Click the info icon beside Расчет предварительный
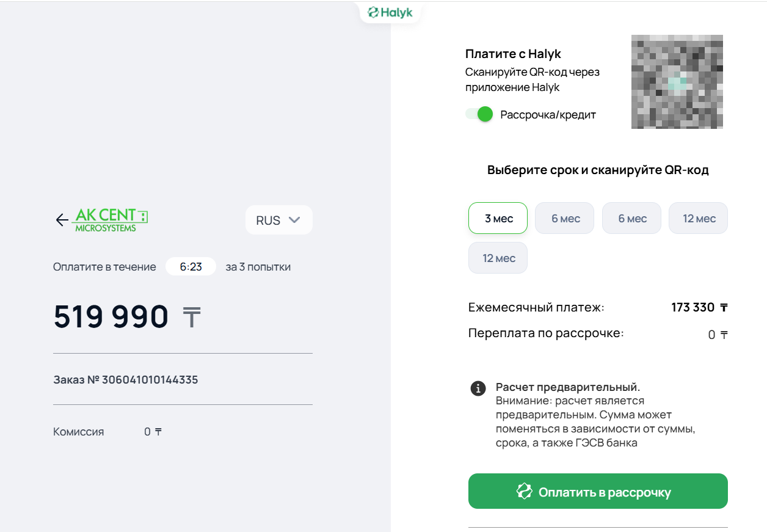This screenshot has height=532, width=767. coord(478,388)
